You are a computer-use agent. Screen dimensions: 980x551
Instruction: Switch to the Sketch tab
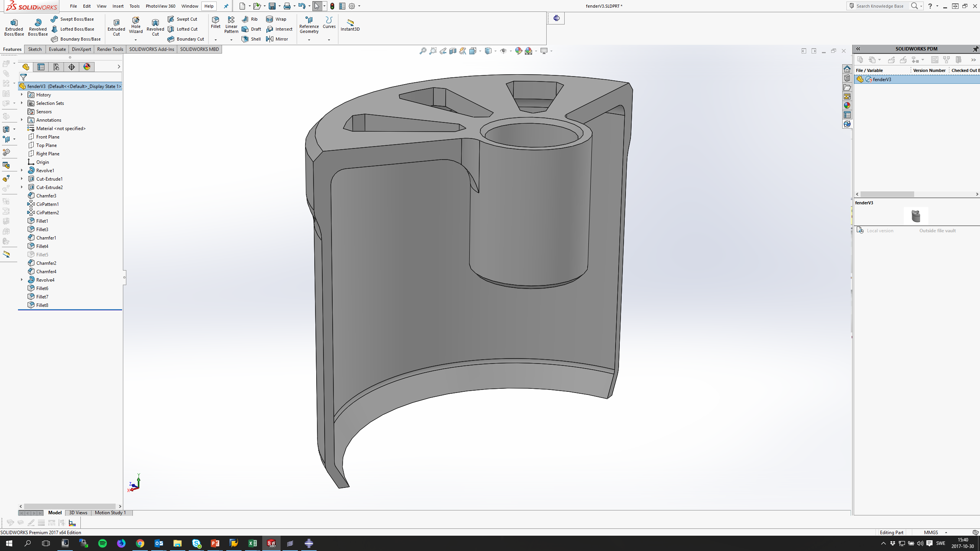click(35, 49)
